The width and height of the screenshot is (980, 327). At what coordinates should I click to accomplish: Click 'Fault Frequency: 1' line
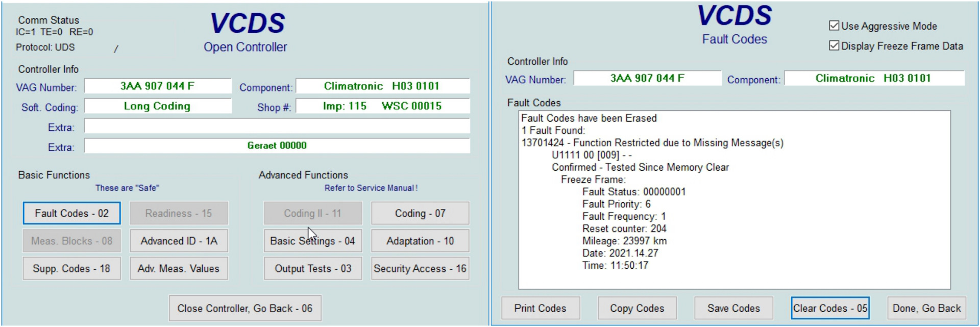[x=624, y=216]
